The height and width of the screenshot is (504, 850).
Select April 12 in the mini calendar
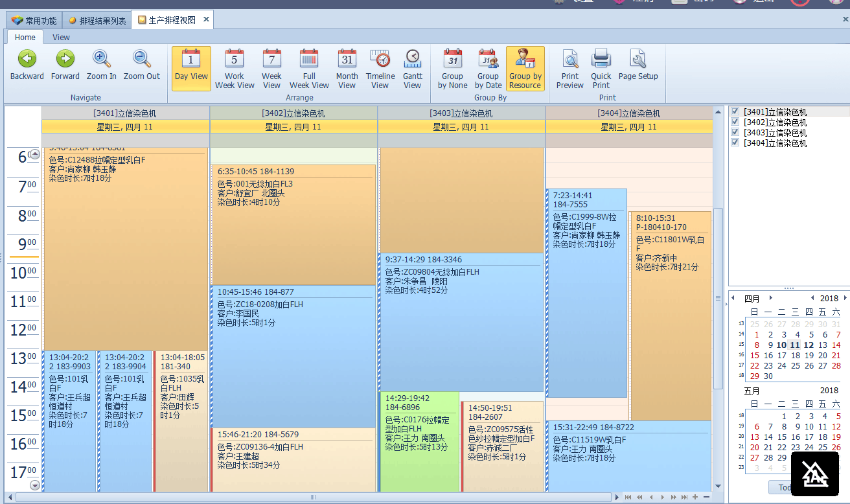pos(809,345)
